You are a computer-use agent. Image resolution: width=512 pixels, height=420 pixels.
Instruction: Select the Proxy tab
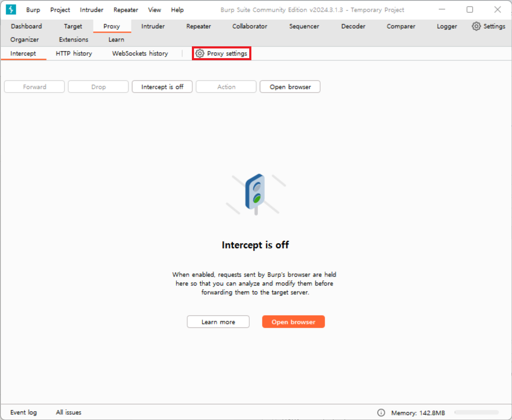[x=112, y=26]
